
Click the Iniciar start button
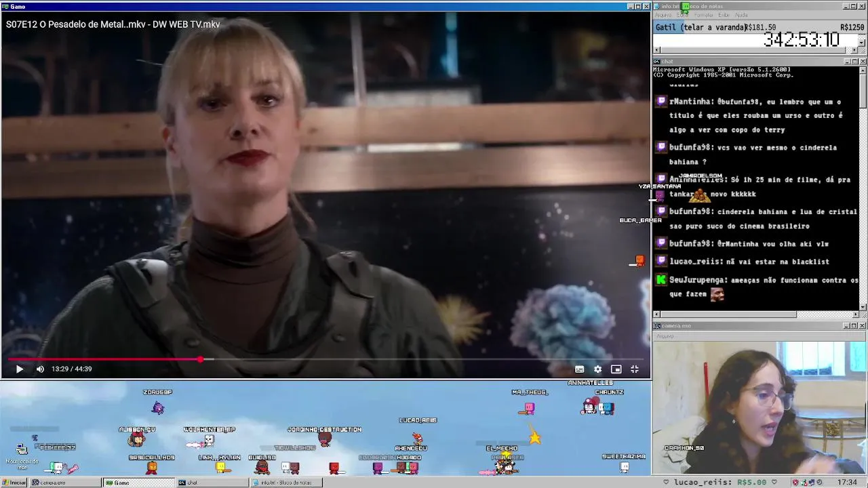[x=14, y=483]
